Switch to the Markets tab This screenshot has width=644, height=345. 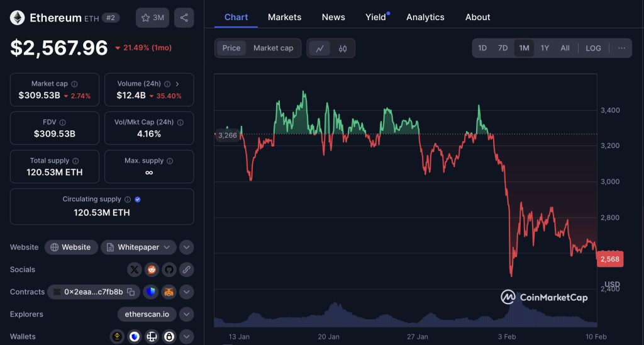point(285,17)
